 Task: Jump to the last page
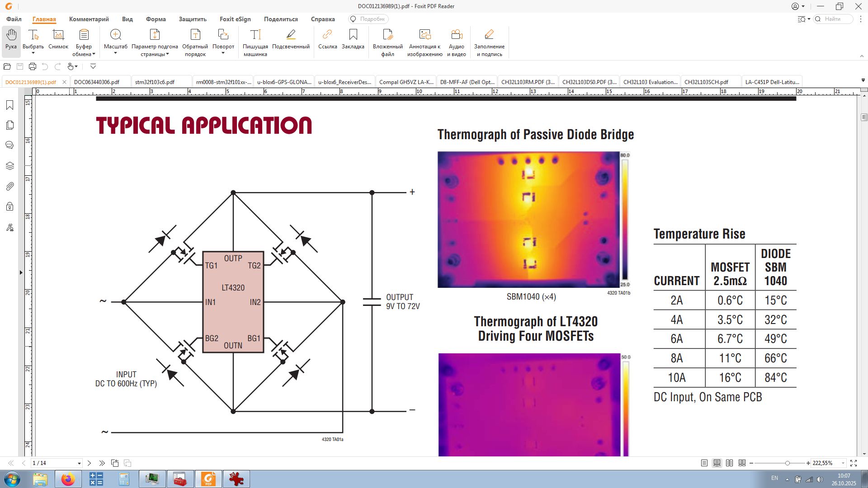tap(102, 463)
